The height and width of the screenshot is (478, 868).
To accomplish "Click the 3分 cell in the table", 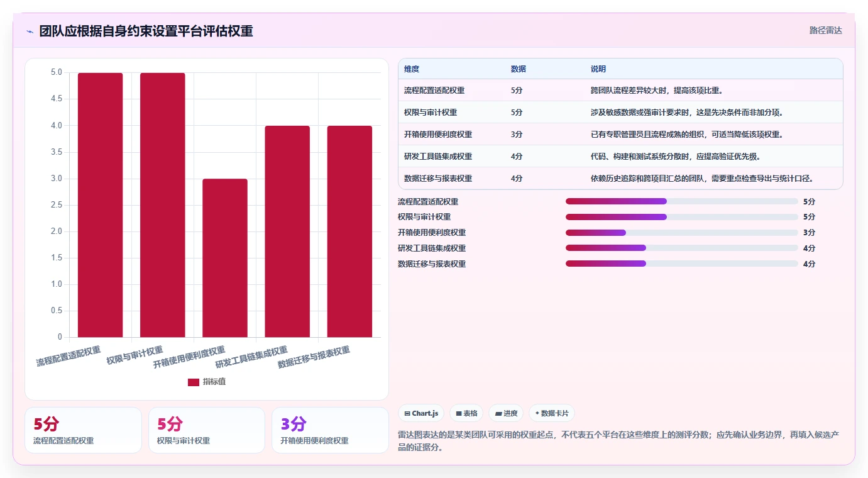I will click(517, 135).
